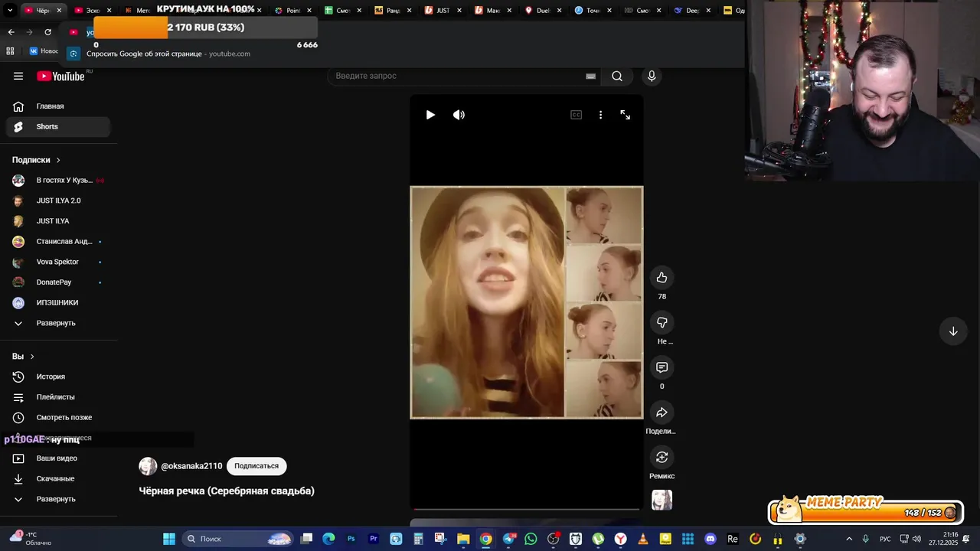Expand the Вы list with Развернуть under Скачанные

pos(58,499)
